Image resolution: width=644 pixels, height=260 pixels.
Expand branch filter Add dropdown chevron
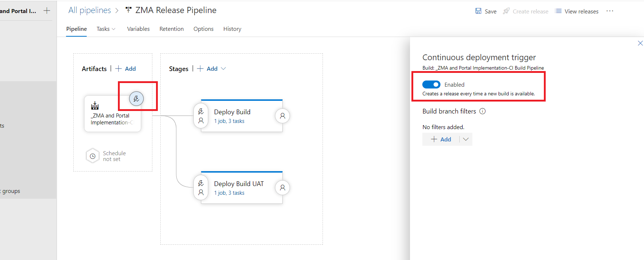466,139
